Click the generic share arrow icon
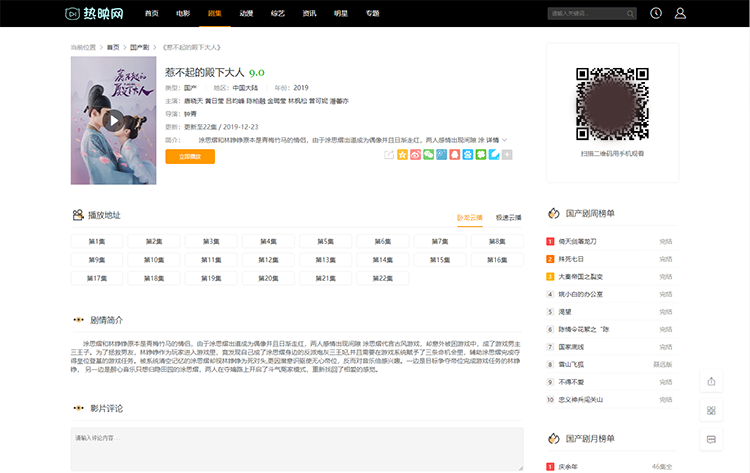 389,154
